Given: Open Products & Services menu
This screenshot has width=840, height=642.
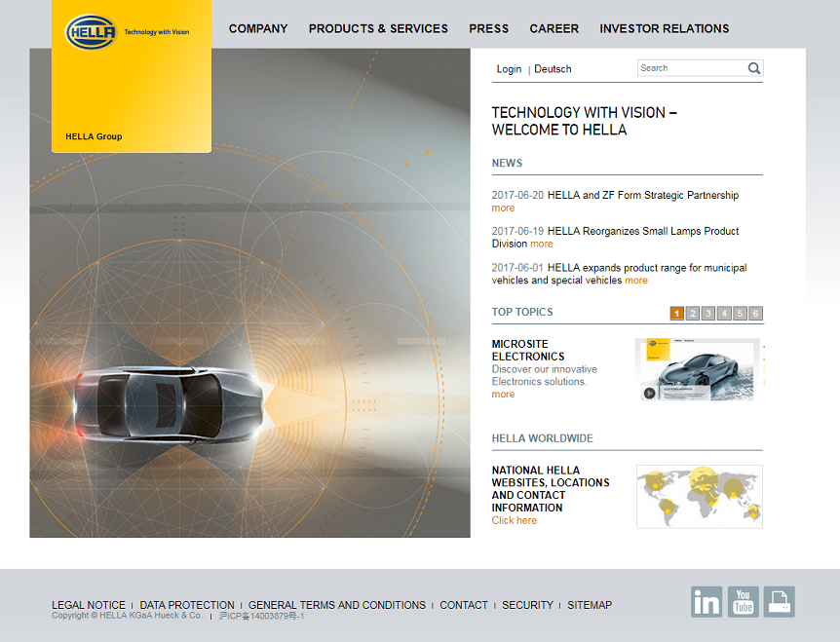Looking at the screenshot, I should tap(378, 29).
